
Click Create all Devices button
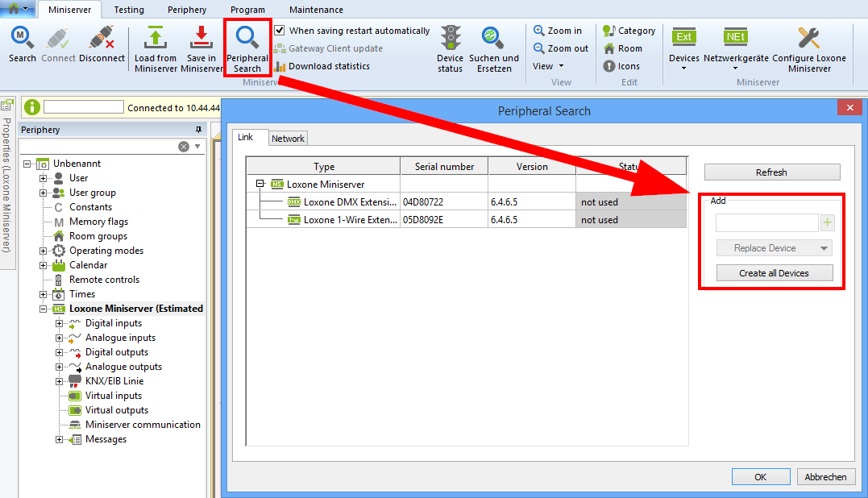click(774, 273)
